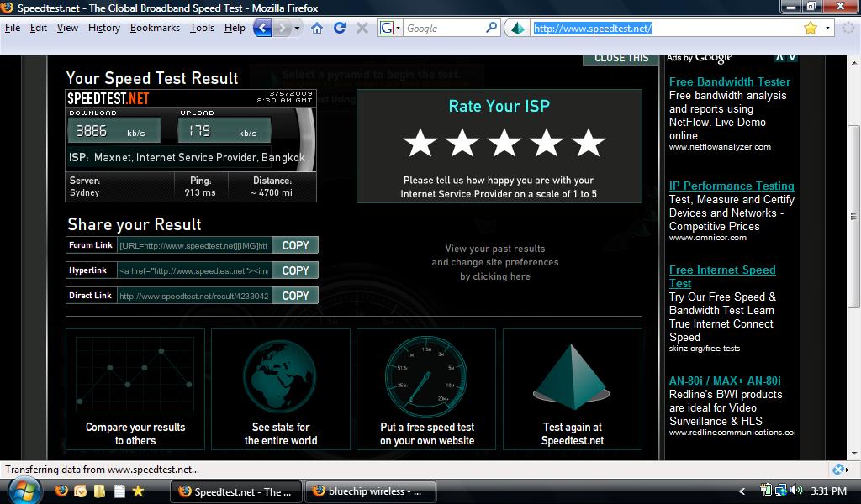Click the "Transferring data from www.speedtest.net..." status text
Screen dimensions: 861x504
[x=102, y=470]
